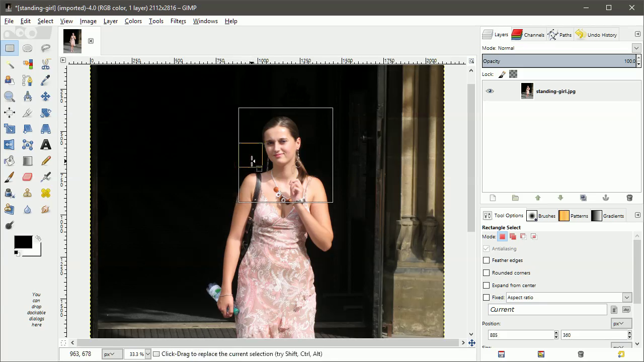The image size is (644, 362).
Task: Tick the Rounded corners checkbox
Action: coord(486,273)
